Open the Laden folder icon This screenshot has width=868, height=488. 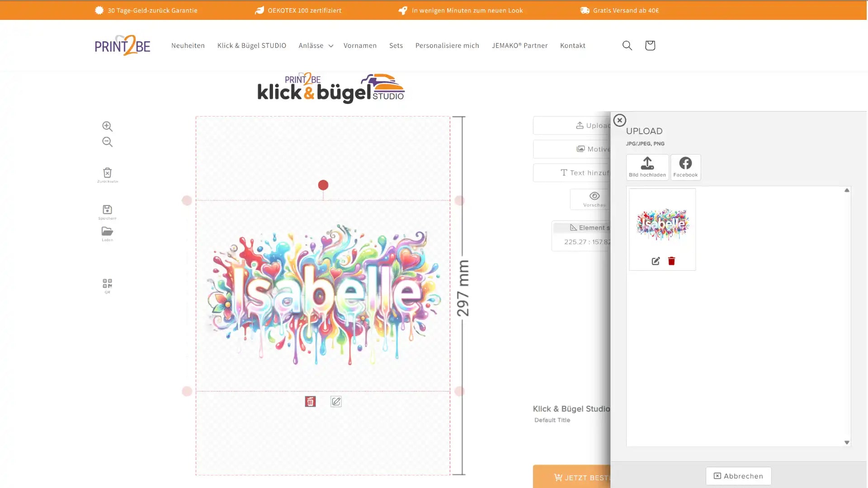107,232
